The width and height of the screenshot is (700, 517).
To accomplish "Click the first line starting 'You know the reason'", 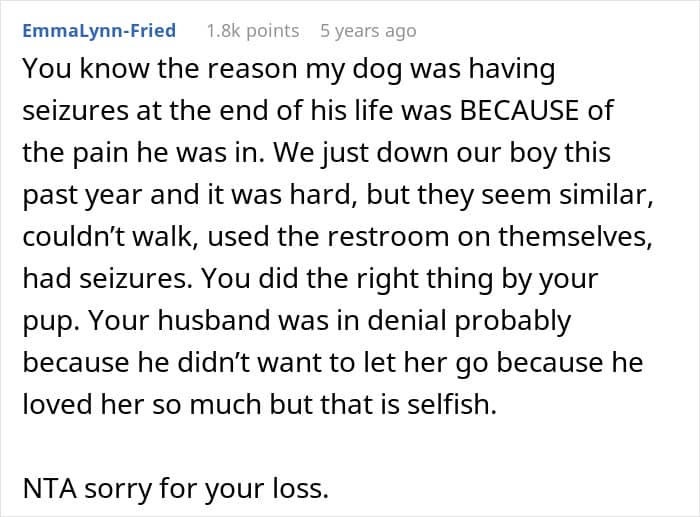I will pos(289,69).
